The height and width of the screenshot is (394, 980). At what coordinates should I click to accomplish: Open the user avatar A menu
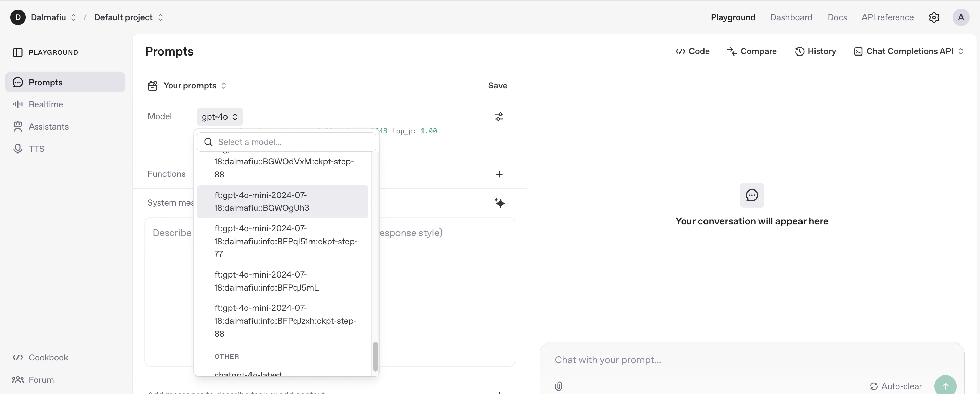[x=960, y=17]
